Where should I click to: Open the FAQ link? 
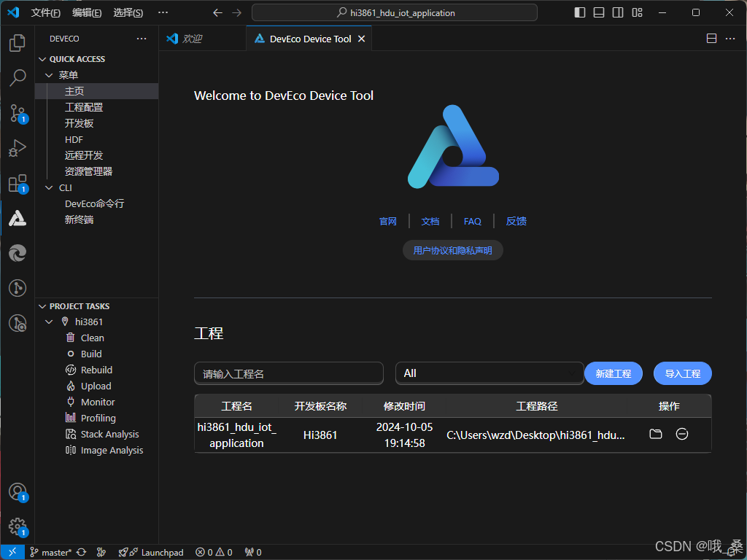tap(473, 222)
